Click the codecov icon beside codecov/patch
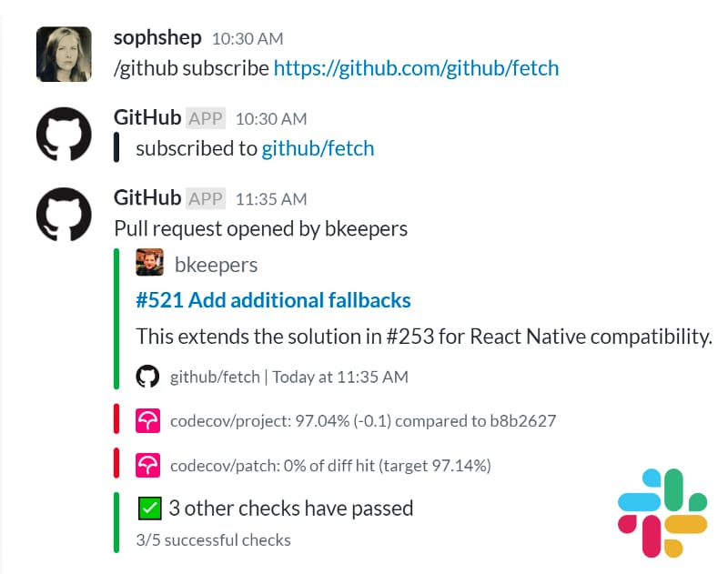This screenshot has height=574, width=728. (147, 466)
